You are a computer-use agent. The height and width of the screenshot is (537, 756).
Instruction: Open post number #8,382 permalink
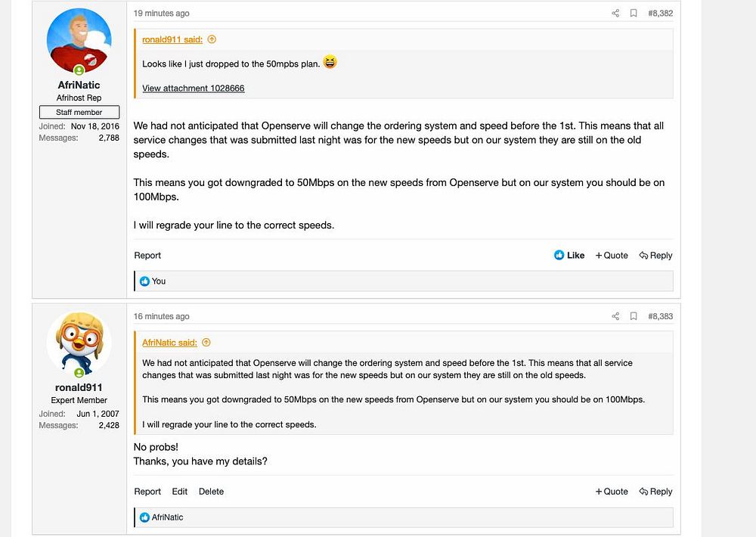[x=661, y=13]
